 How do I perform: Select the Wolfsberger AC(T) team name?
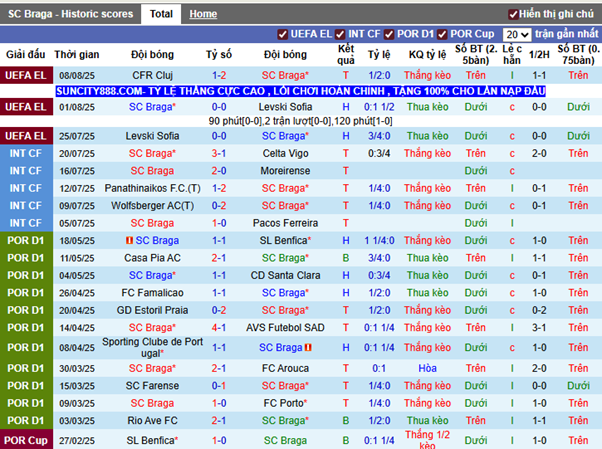(152, 206)
